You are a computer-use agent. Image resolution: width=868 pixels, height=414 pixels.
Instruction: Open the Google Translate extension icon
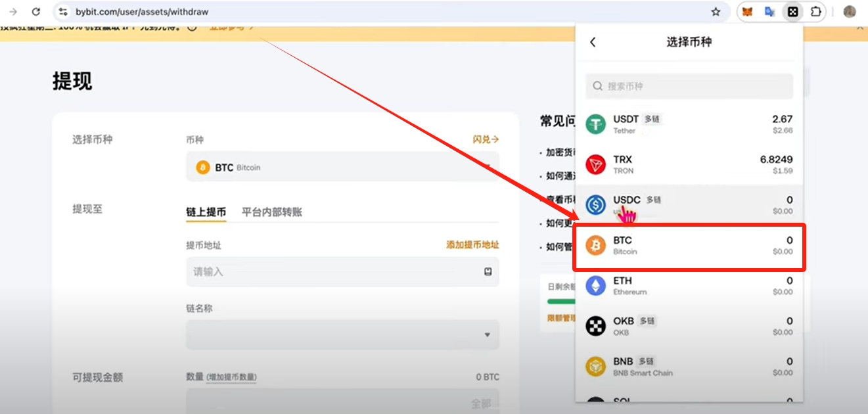769,12
